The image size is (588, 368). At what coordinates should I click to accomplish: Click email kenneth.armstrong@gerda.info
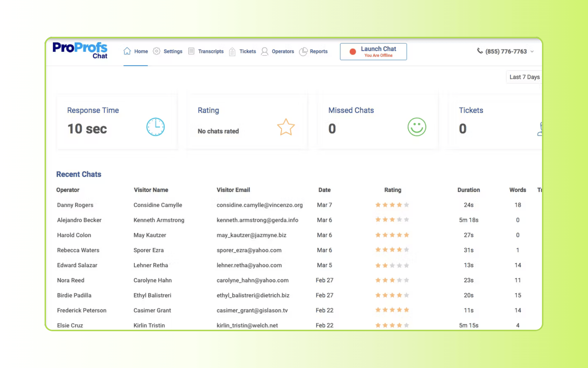[x=258, y=220]
